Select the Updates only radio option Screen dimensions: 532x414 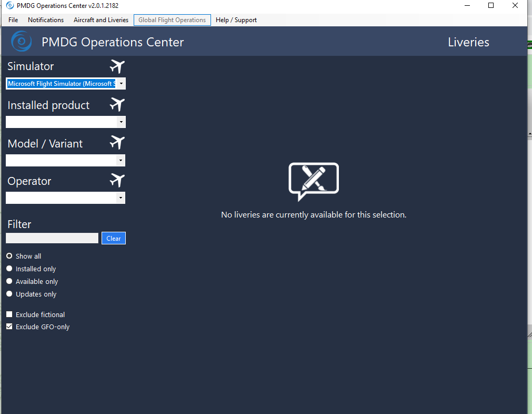[9, 294]
